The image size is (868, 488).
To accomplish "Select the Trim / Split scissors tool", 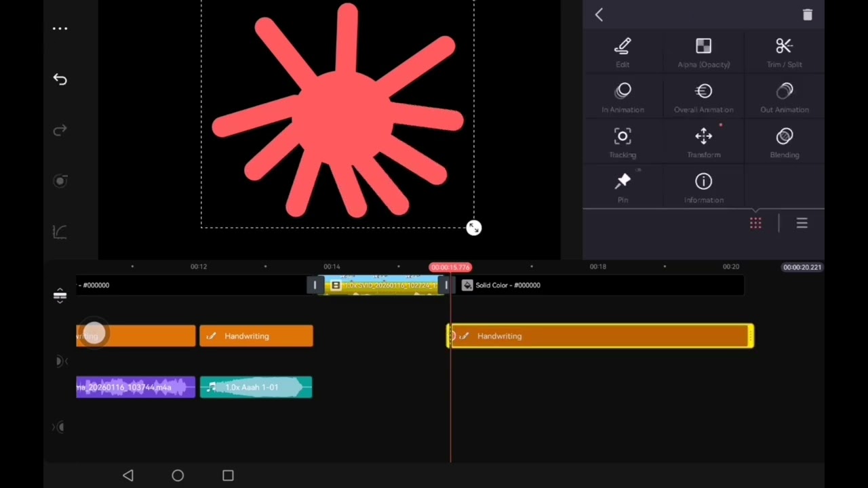I will coord(785,53).
